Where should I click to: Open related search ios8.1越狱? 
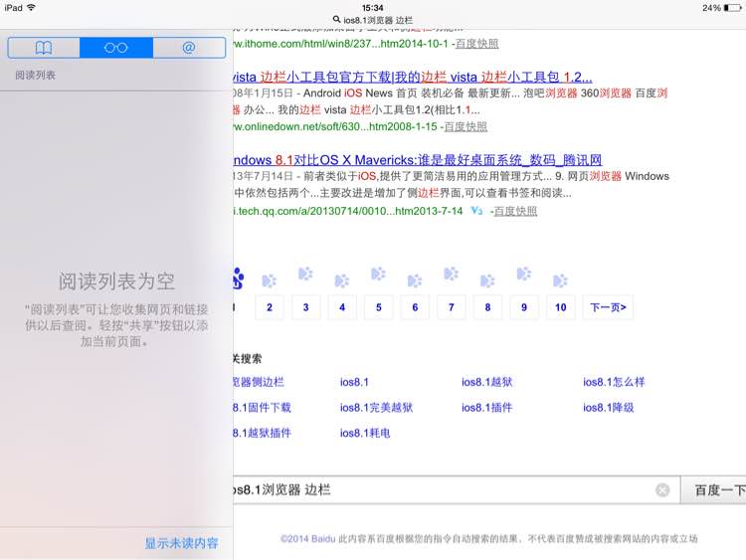click(486, 382)
